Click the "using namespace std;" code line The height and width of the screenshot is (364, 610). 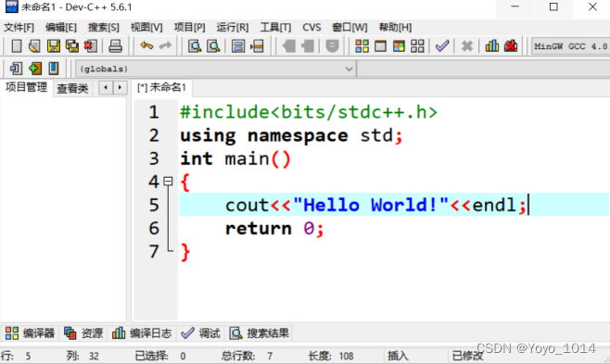click(x=291, y=136)
